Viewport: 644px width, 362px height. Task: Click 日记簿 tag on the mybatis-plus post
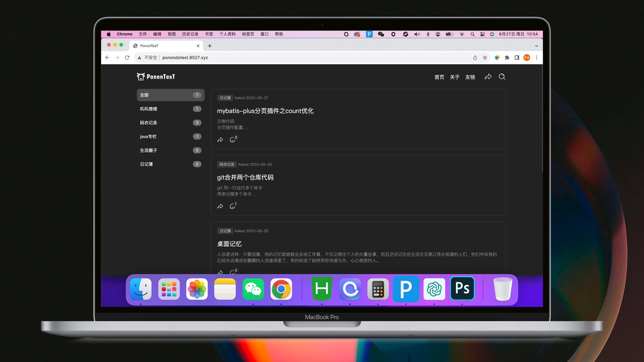225,98
